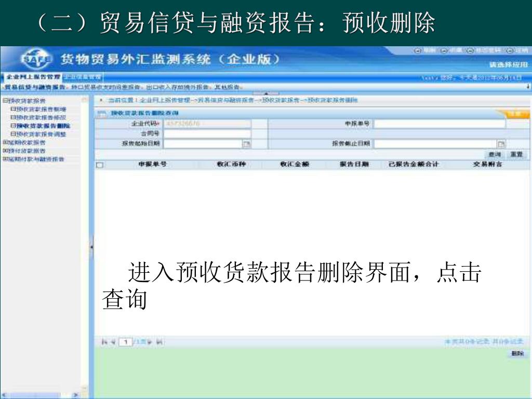The width and height of the screenshot is (532, 399).
Task: Click the 收汇币种 column header
Action: (x=231, y=164)
